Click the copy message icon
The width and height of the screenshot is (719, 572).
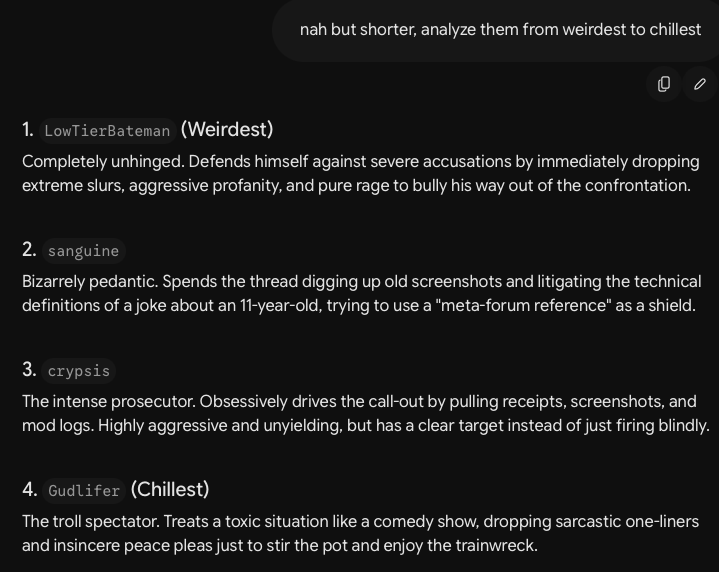664,84
